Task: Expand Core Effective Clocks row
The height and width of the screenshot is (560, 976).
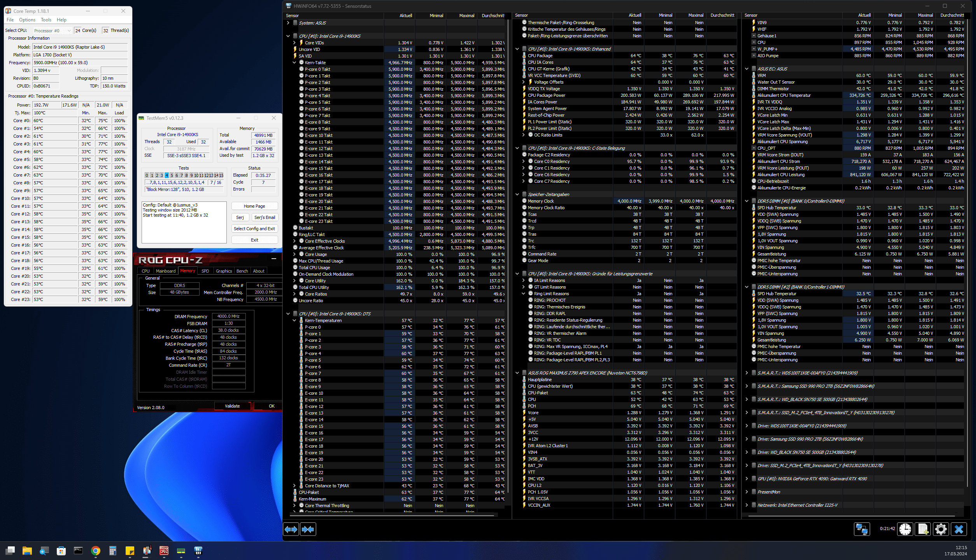Action: [x=294, y=241]
